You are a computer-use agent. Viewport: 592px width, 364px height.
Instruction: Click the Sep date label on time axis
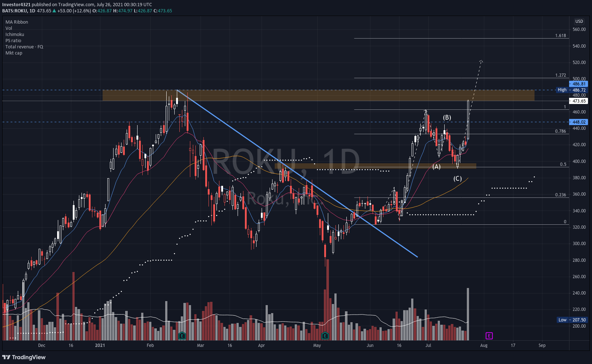click(542, 345)
